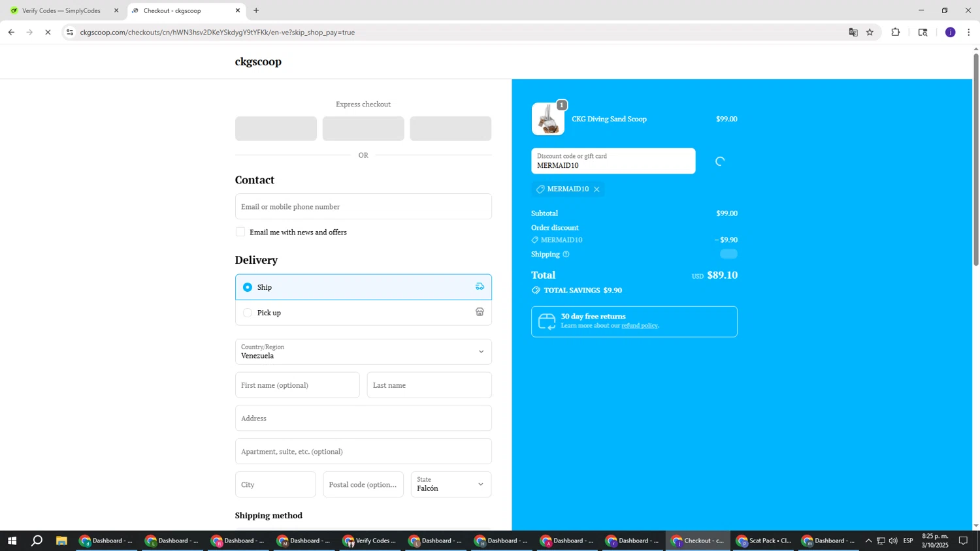Click the $89.10 total amount
980x551 pixels.
(x=722, y=275)
